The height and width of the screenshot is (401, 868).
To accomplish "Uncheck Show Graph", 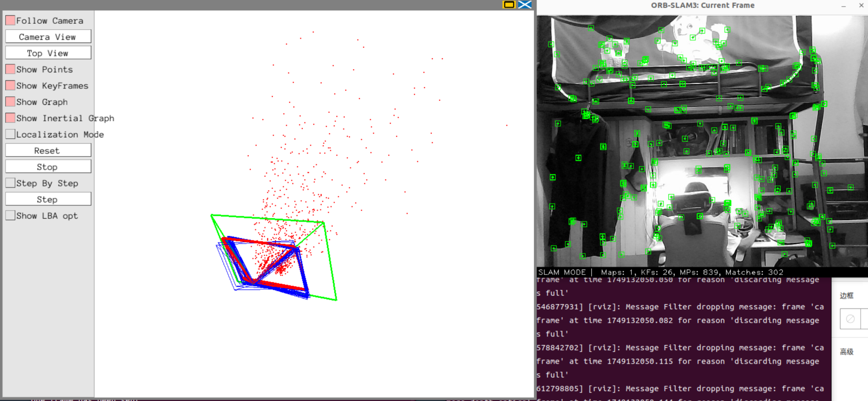I will (11, 102).
